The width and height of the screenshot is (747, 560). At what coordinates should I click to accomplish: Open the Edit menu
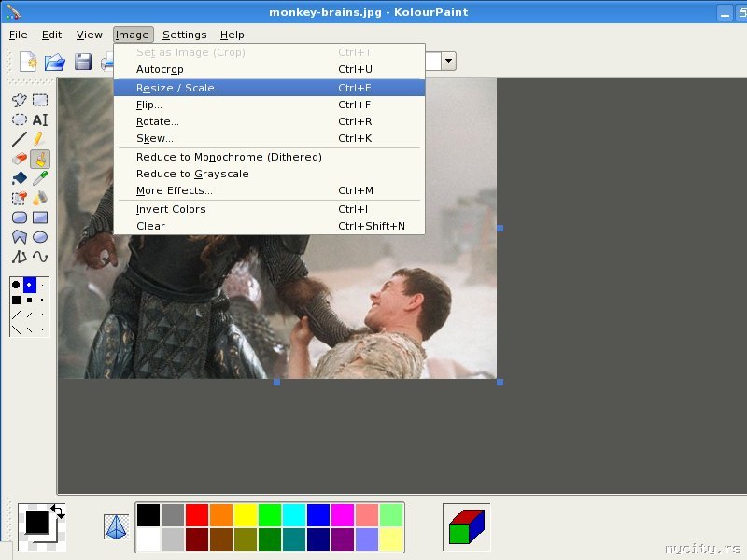click(x=51, y=35)
